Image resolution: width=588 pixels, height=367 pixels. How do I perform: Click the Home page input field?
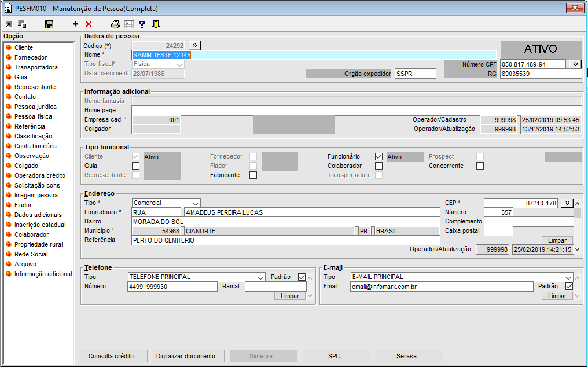(x=356, y=111)
